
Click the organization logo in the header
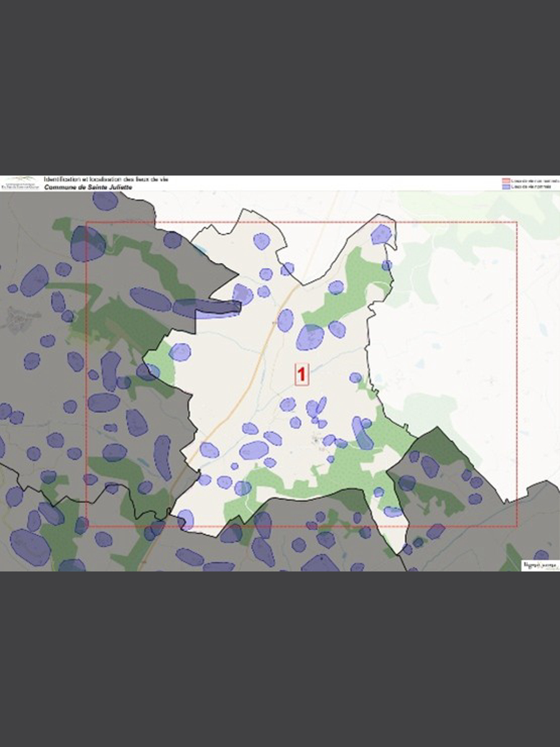coord(21,183)
